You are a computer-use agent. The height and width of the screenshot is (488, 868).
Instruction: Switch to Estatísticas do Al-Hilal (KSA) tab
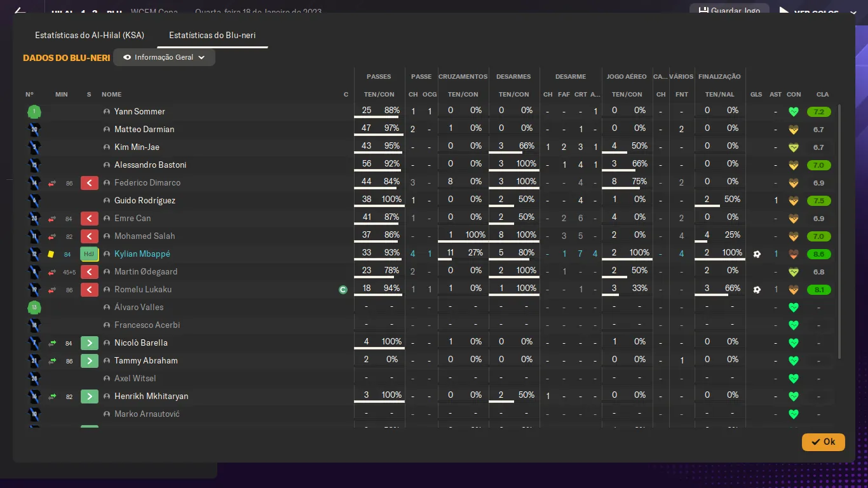(90, 36)
